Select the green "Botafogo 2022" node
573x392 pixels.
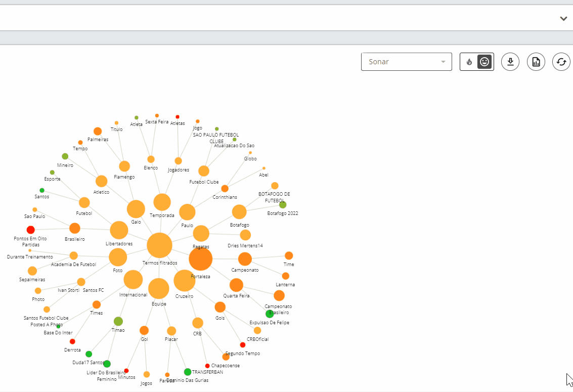pyautogui.click(x=283, y=204)
